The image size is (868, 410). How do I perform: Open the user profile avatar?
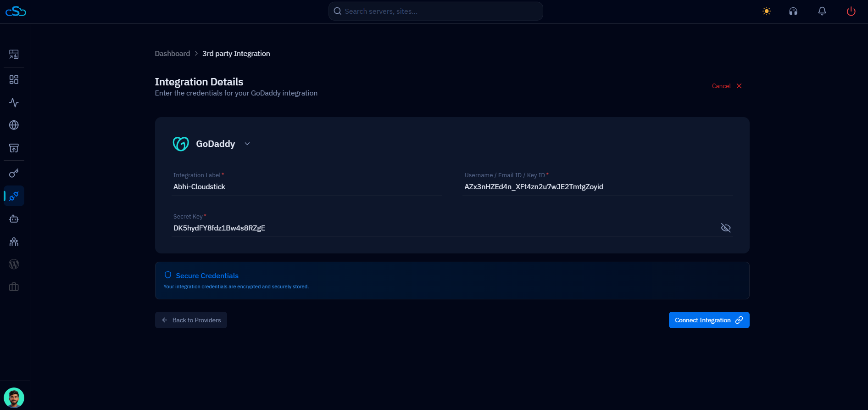coord(14,398)
